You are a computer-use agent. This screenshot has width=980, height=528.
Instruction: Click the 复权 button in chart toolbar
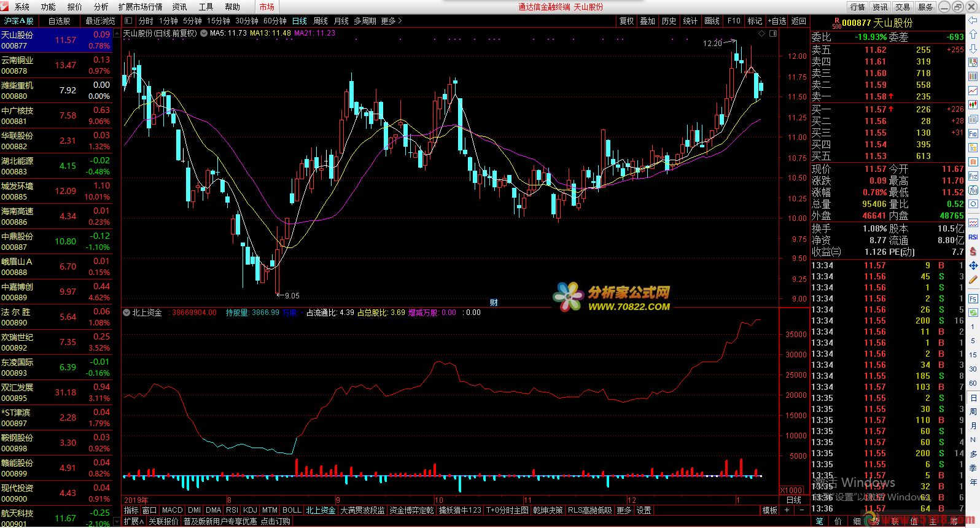point(626,21)
